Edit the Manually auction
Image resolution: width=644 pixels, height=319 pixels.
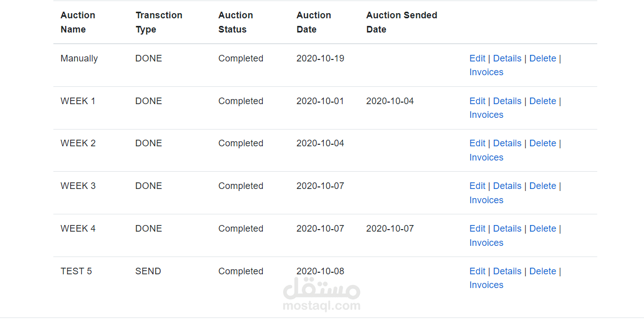tap(477, 58)
